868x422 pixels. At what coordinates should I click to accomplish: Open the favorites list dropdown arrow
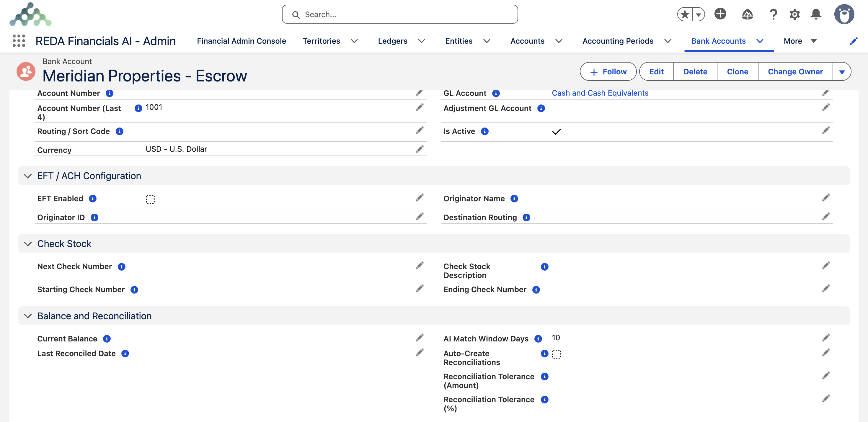coord(699,14)
